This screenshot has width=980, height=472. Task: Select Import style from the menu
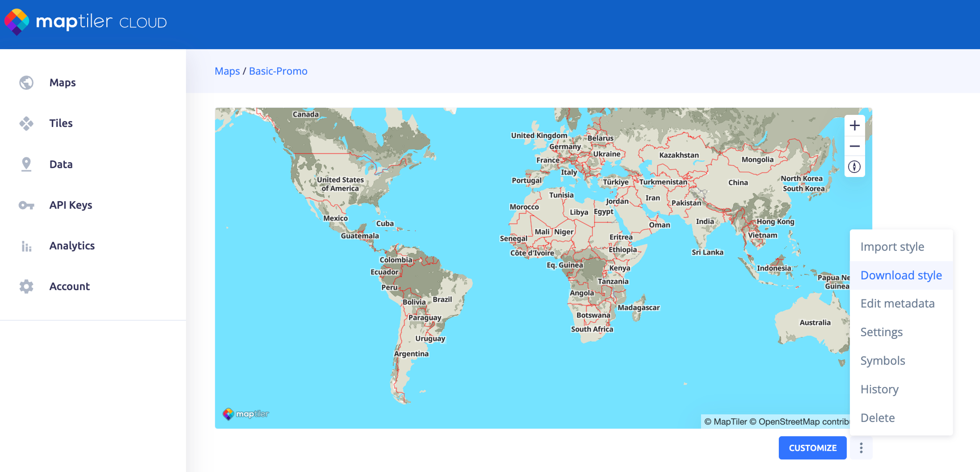tap(892, 247)
